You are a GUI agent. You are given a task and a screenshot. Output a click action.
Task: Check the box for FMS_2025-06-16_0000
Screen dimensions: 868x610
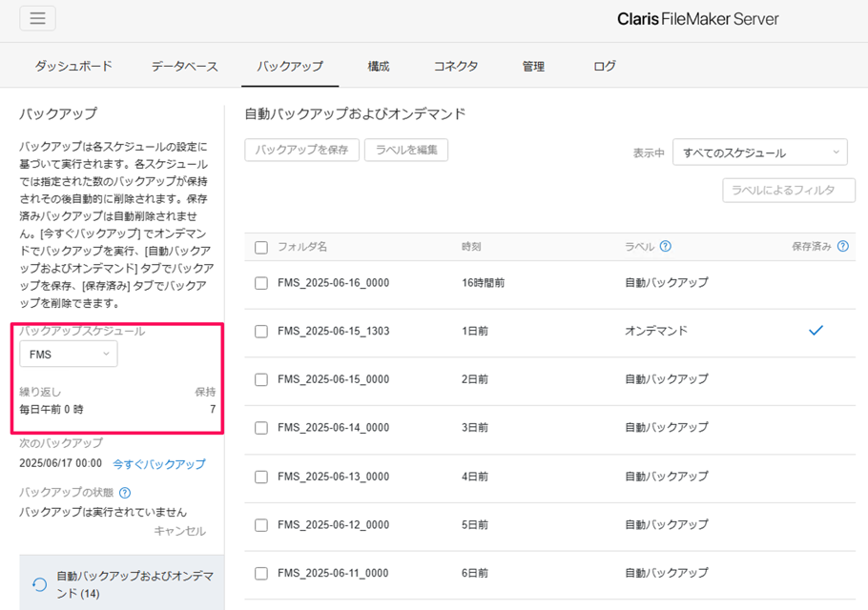pos(261,283)
